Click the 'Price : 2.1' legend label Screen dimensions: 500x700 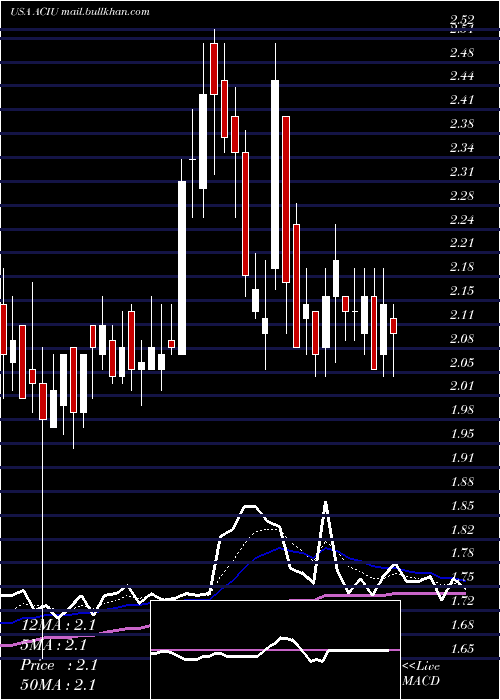click(x=59, y=665)
